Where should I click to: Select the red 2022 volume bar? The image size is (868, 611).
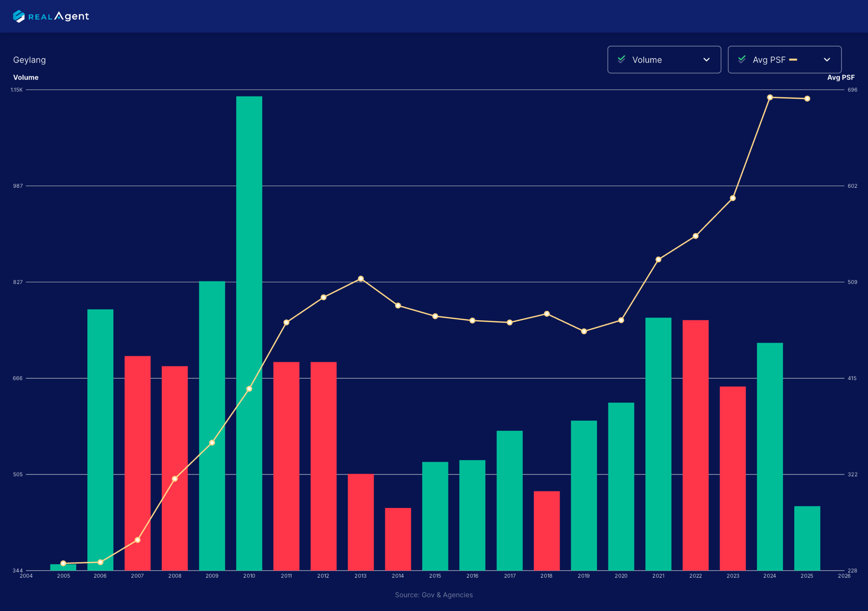click(x=695, y=446)
